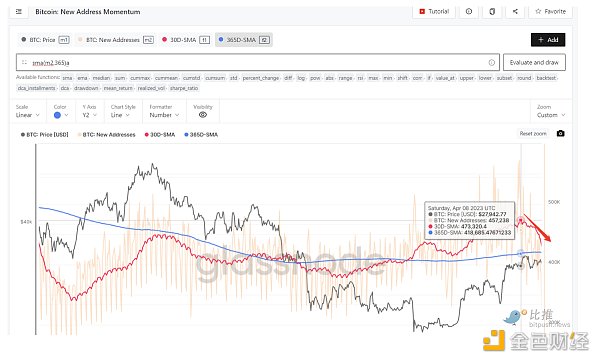Click the info icon beside Tutorial
Screen dimensions: 600x362
[469, 11]
